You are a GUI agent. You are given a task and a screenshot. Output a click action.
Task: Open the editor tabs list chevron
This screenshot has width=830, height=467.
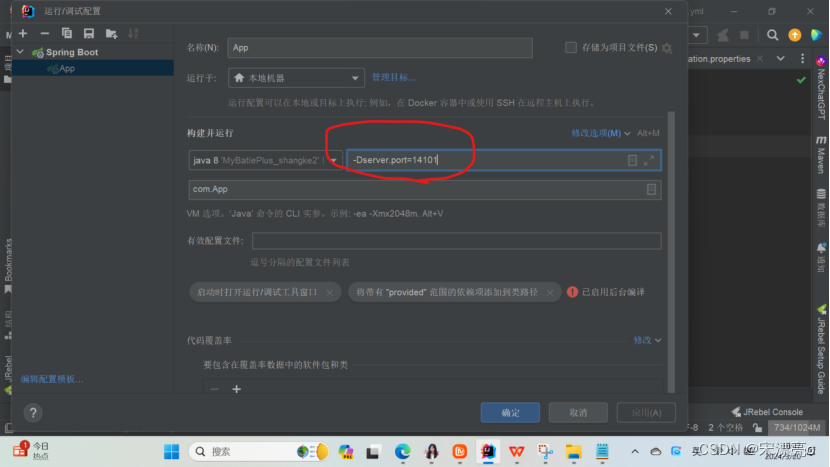click(x=781, y=58)
